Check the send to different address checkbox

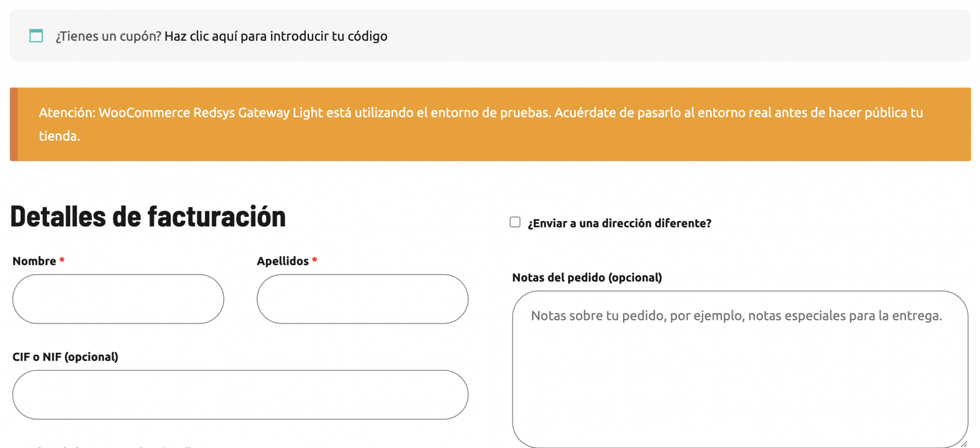pos(515,222)
